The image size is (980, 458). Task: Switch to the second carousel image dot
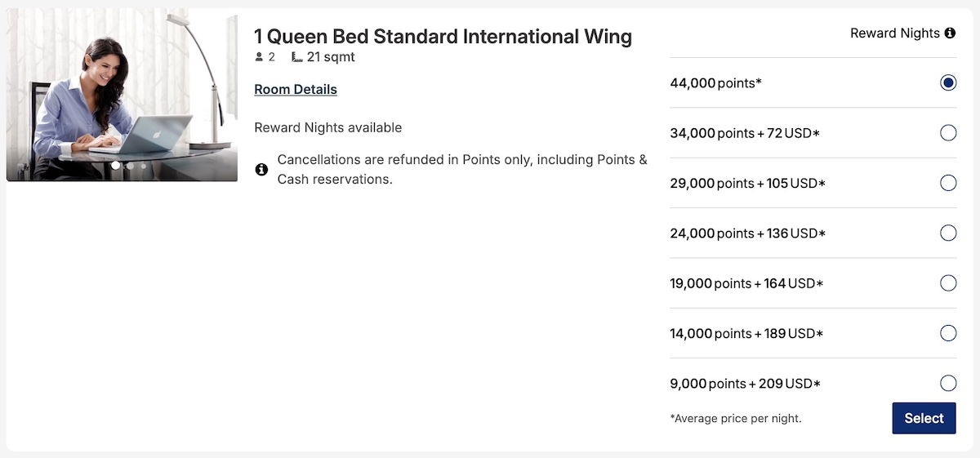(130, 166)
